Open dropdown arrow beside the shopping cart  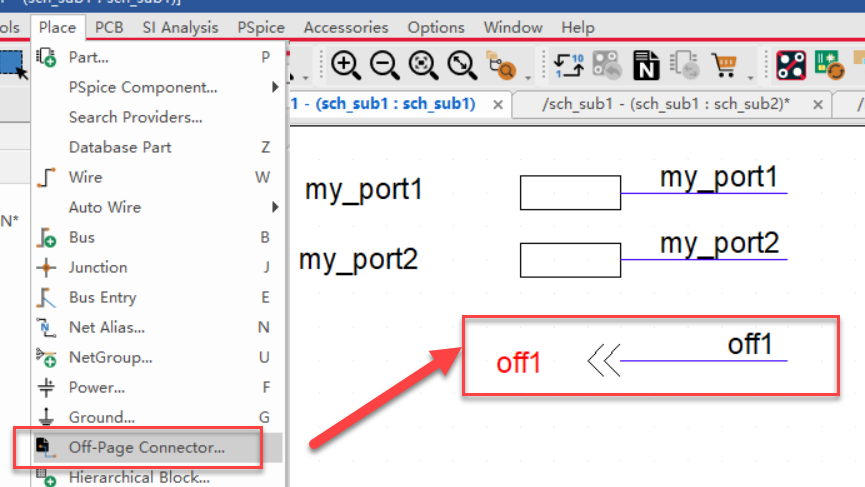pos(750,76)
